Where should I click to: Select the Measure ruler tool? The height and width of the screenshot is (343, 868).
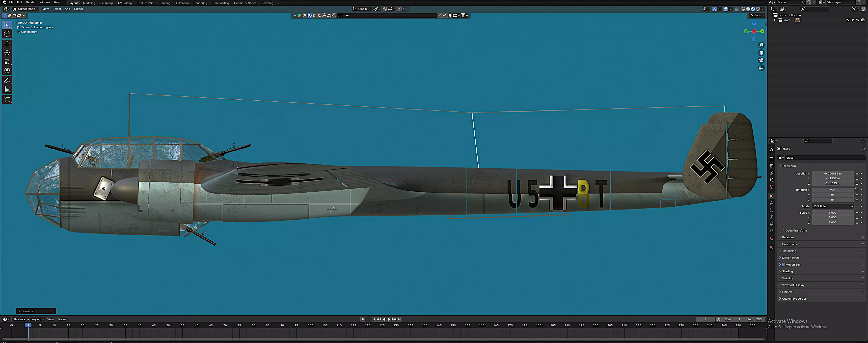(7, 89)
